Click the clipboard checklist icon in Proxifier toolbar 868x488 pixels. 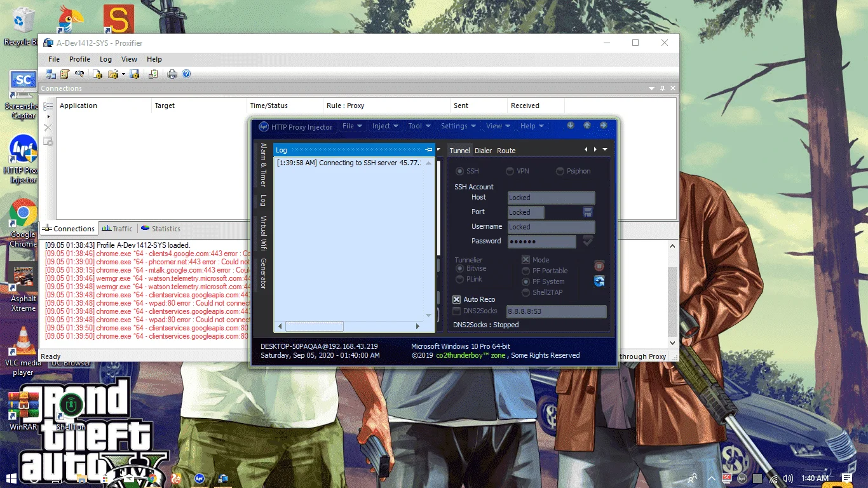153,74
